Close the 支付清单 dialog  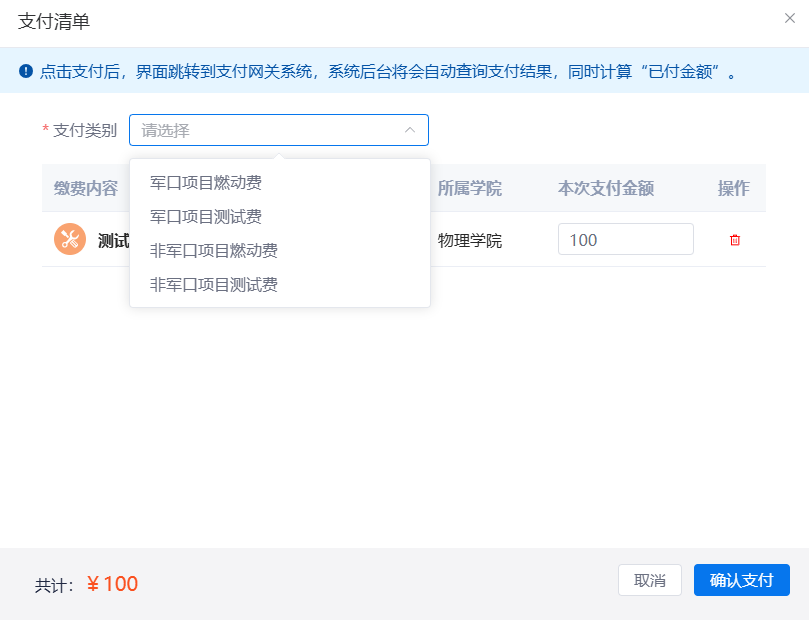coord(789,18)
